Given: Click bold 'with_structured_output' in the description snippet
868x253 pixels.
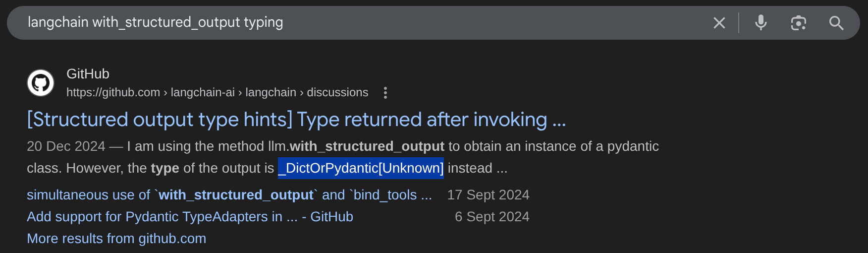Looking at the screenshot, I should [x=367, y=146].
